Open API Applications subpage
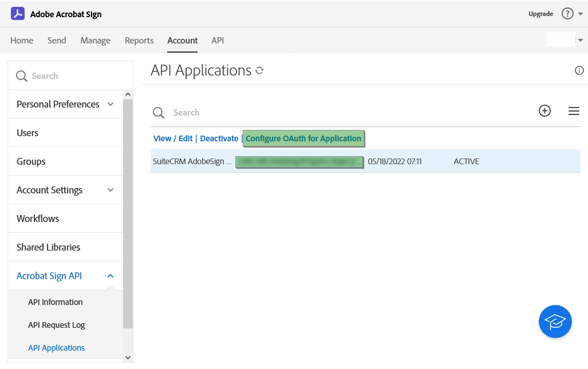Screen dimensions: 588x369 [x=56, y=348]
